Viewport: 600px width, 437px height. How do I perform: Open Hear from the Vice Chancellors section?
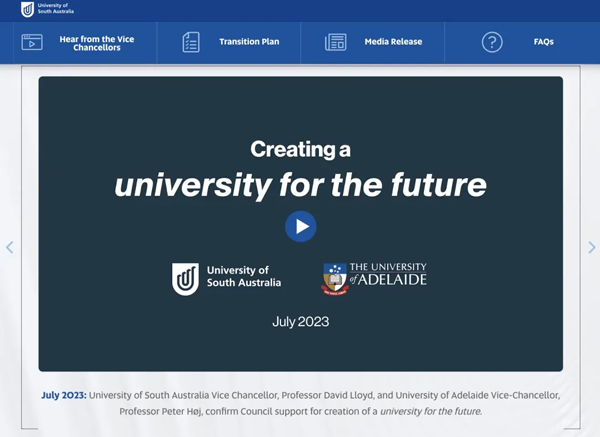[96, 43]
